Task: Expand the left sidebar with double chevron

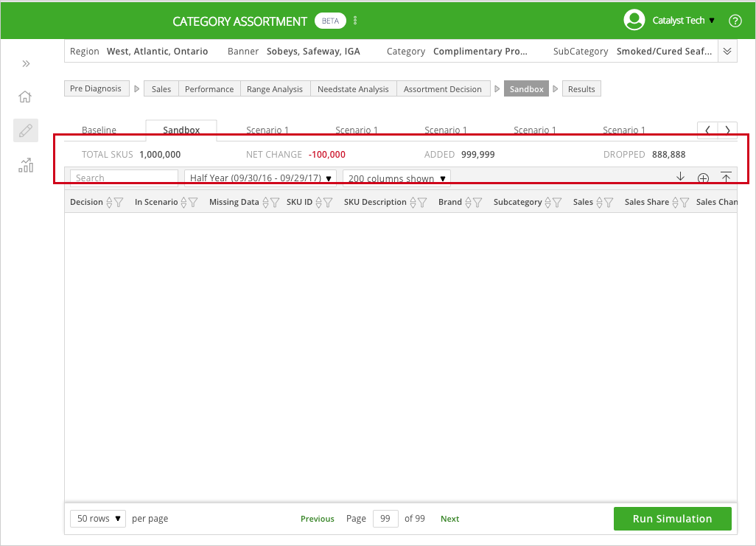Action: (26, 63)
